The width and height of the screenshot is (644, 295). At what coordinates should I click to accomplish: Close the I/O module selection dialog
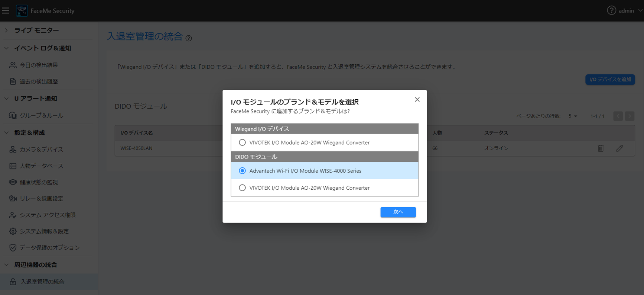tap(417, 99)
